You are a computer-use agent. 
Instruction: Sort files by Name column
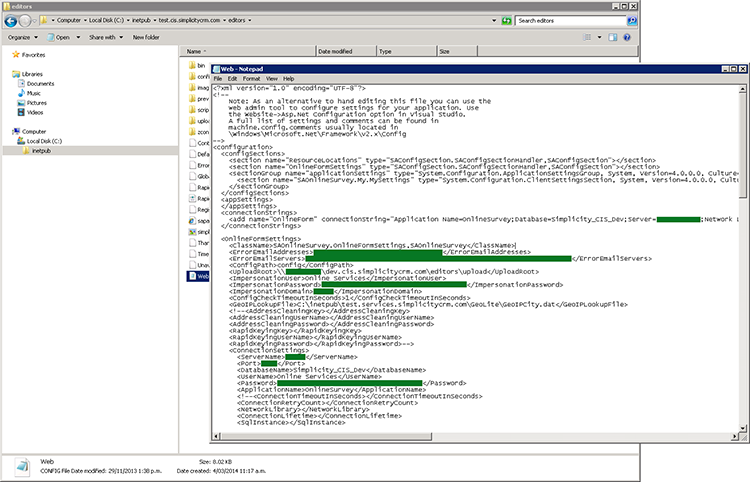point(248,51)
